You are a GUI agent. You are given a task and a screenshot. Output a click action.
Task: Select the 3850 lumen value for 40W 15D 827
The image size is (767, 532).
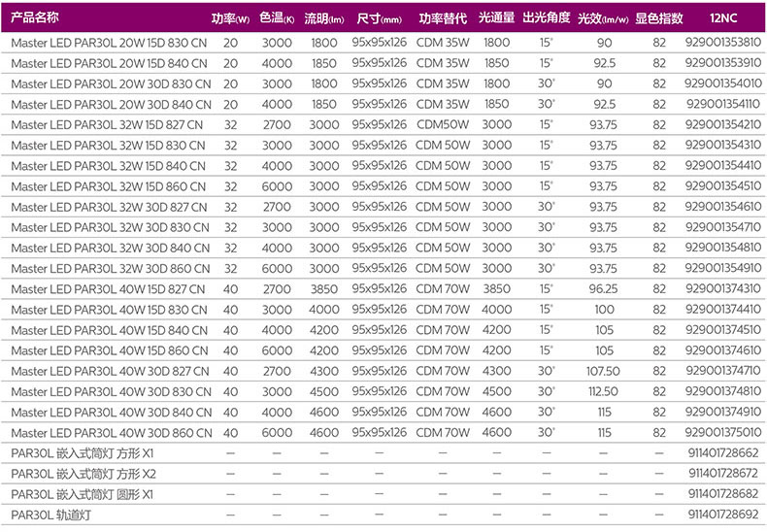[x=324, y=289]
